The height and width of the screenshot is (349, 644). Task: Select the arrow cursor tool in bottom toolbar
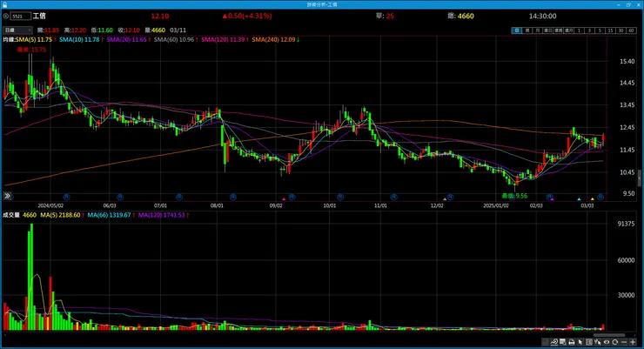coord(580,342)
